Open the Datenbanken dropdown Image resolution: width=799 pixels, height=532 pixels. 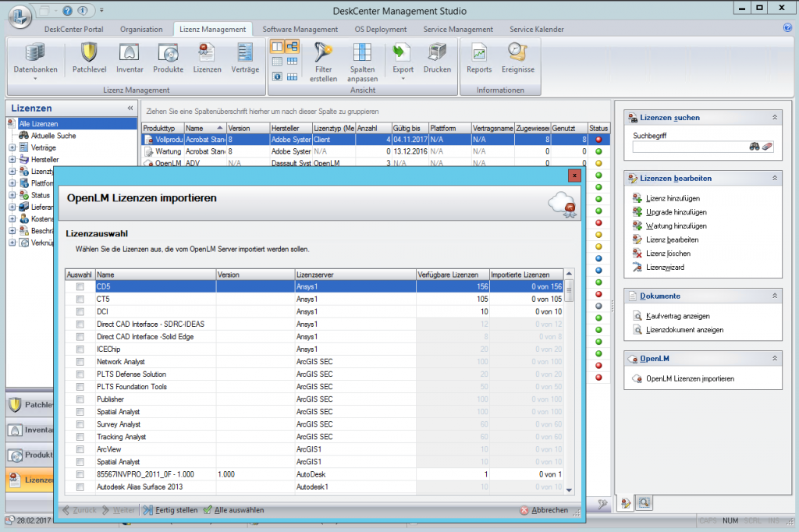tap(35, 61)
